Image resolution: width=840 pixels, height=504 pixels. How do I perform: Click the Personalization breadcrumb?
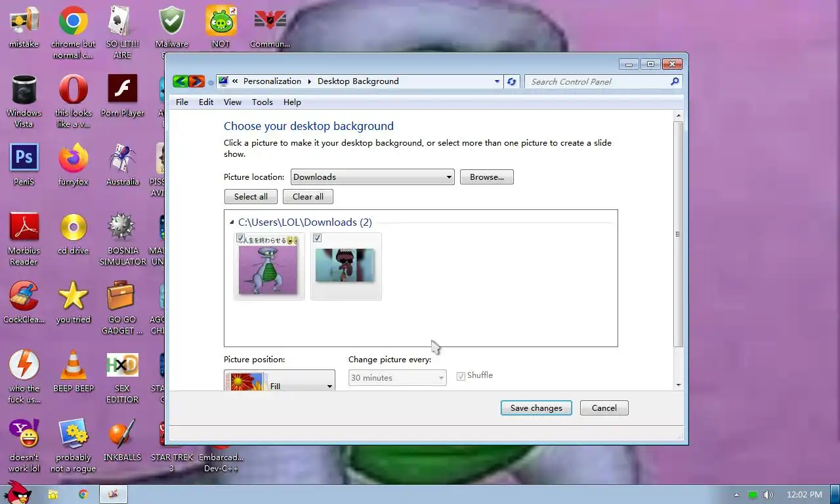272,81
